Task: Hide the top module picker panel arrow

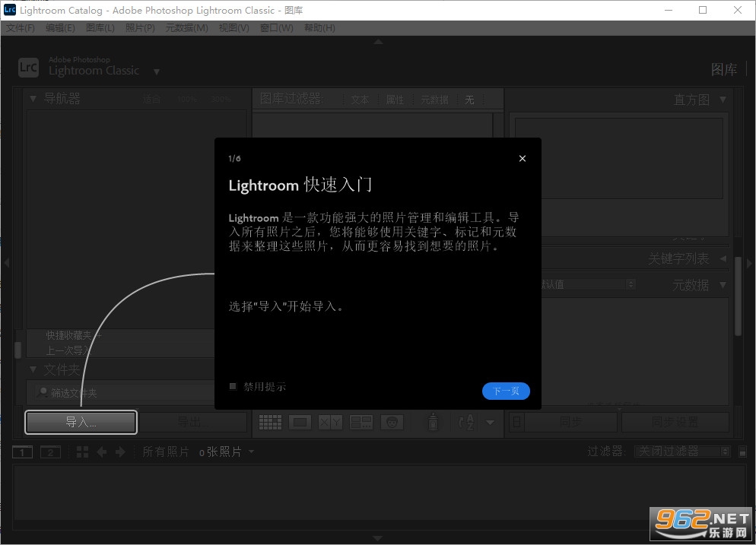Action: 378,42
